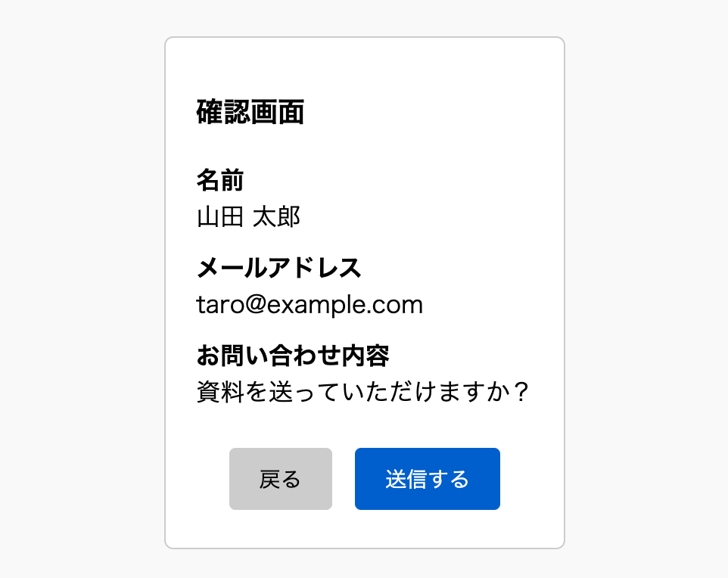The image size is (728, 578).
Task: Click the inquiry text 資料を送っていただけますか？
Action: pos(362,393)
